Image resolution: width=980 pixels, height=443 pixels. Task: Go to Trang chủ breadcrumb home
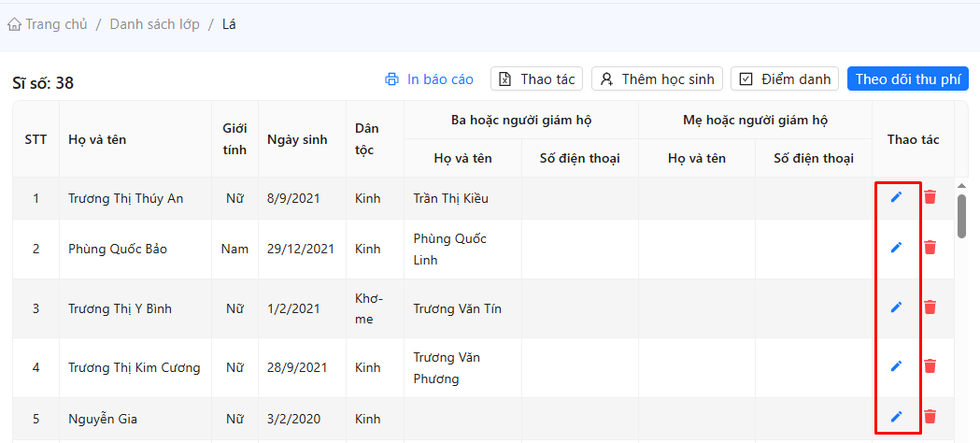[48, 24]
